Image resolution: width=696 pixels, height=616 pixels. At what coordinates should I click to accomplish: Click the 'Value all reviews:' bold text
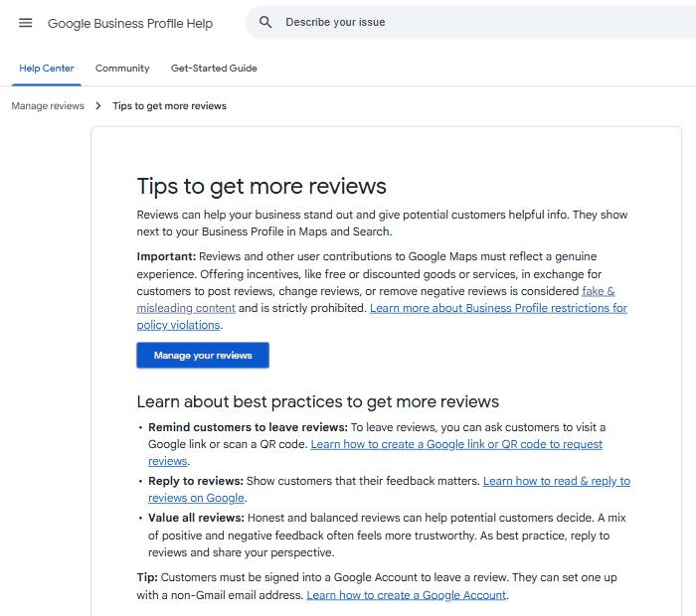(196, 518)
